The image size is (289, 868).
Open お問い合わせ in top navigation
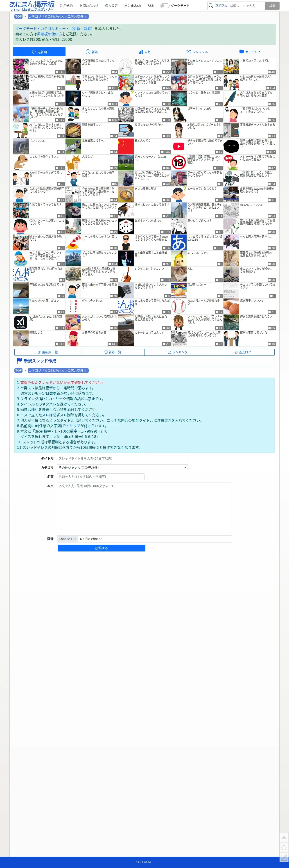89,6
